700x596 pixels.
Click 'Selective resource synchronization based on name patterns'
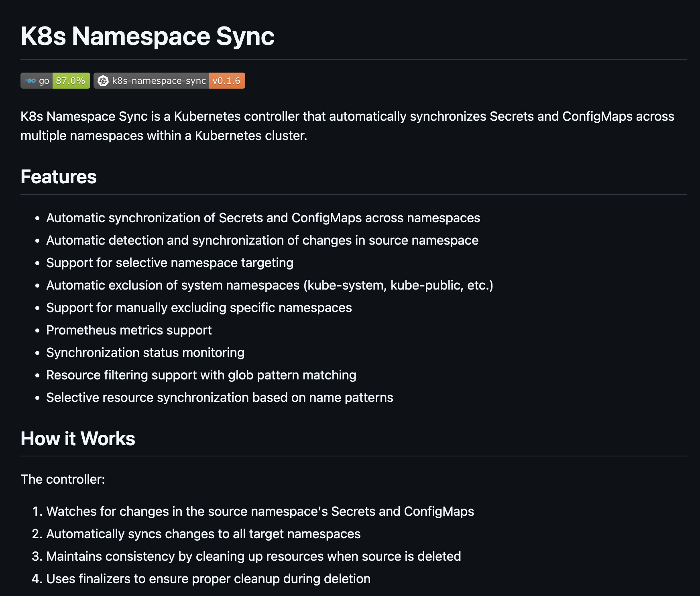[x=220, y=397]
